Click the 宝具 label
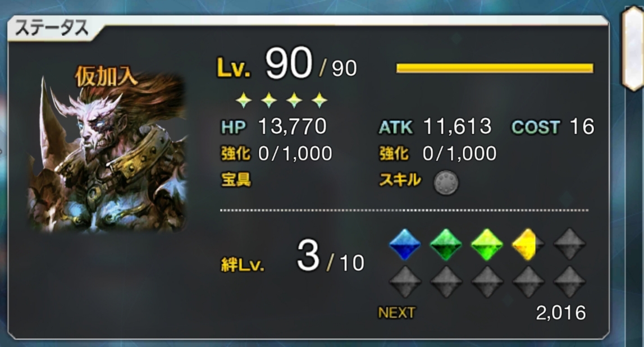Image resolution: width=644 pixels, height=347 pixels. point(236,180)
